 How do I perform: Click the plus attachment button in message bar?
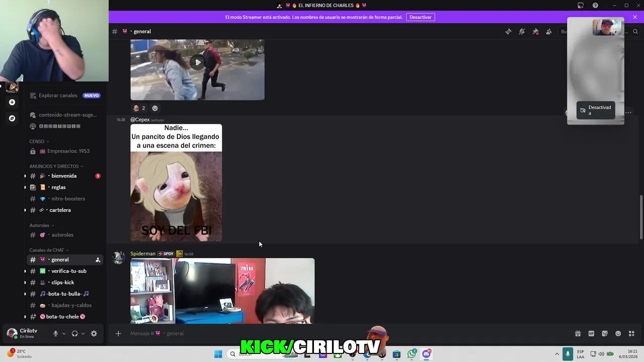pos(118,333)
